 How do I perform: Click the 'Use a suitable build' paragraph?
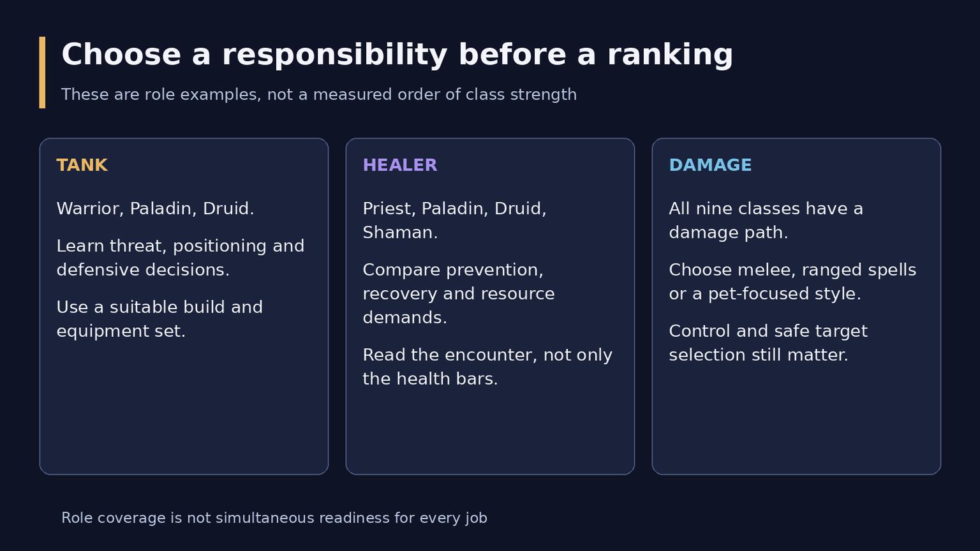tap(160, 319)
